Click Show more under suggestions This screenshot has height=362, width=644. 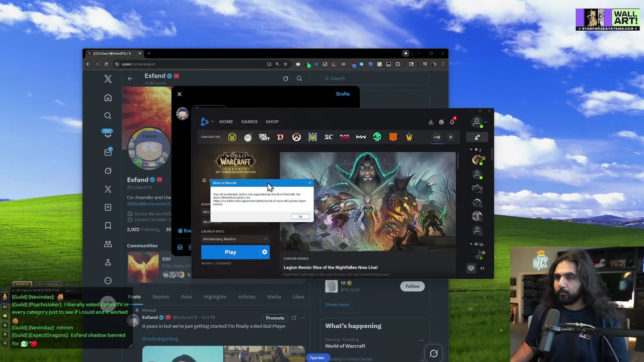click(337, 305)
